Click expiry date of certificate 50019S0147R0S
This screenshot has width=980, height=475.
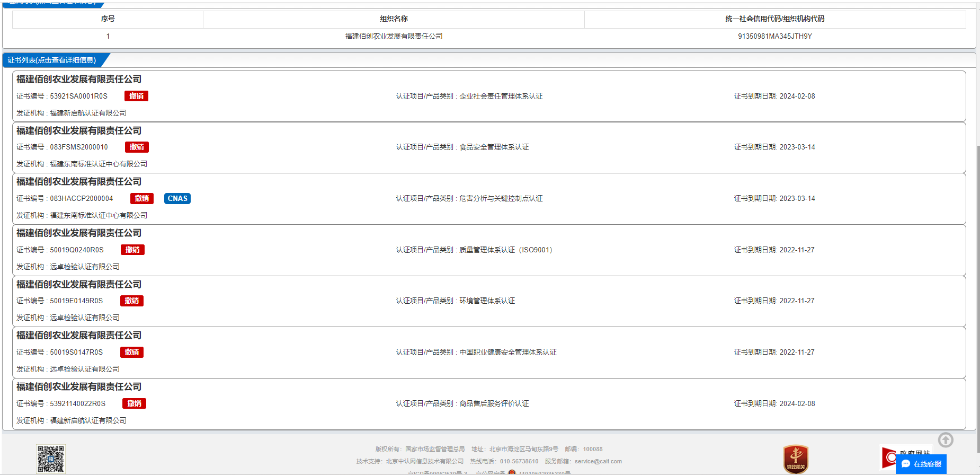(x=797, y=352)
